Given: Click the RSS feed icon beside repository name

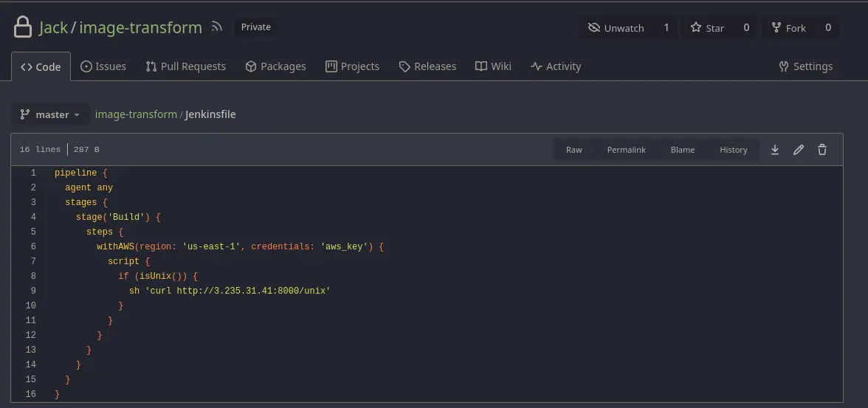Looking at the screenshot, I should click(217, 26).
